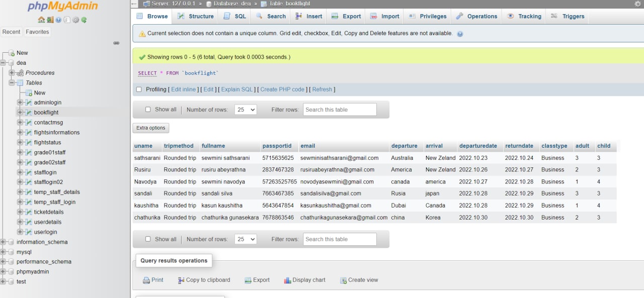644x298 pixels.
Task: Click the dea database cylinder icon
Action: [11, 63]
